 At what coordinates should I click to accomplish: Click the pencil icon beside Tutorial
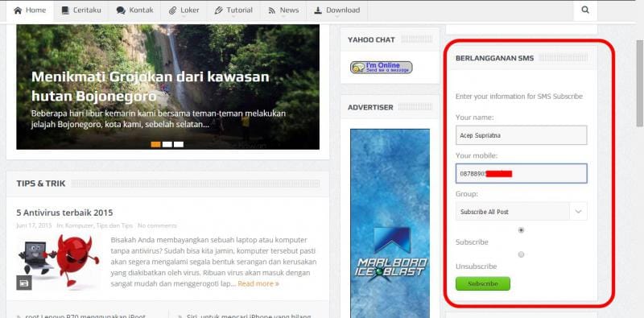pos(218,10)
